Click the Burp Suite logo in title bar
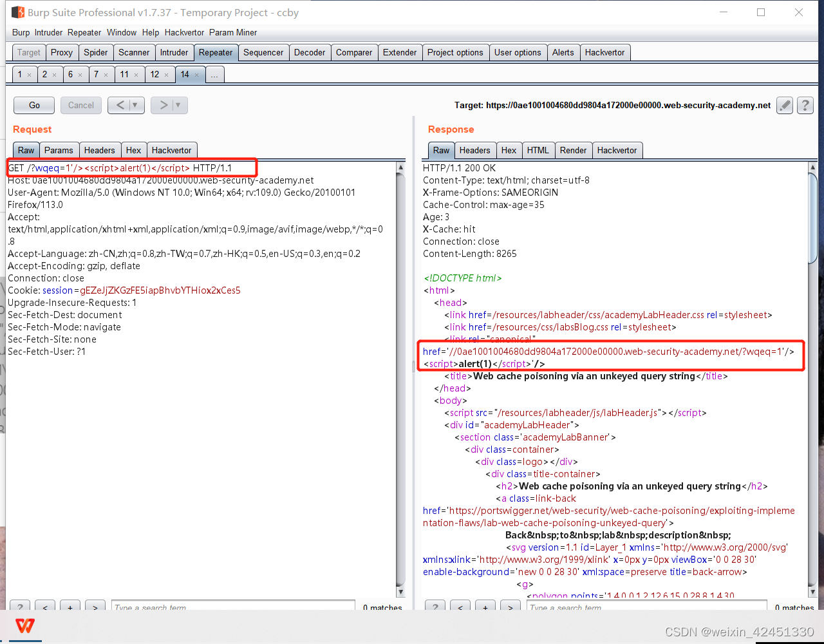The width and height of the screenshot is (824, 644). point(17,12)
